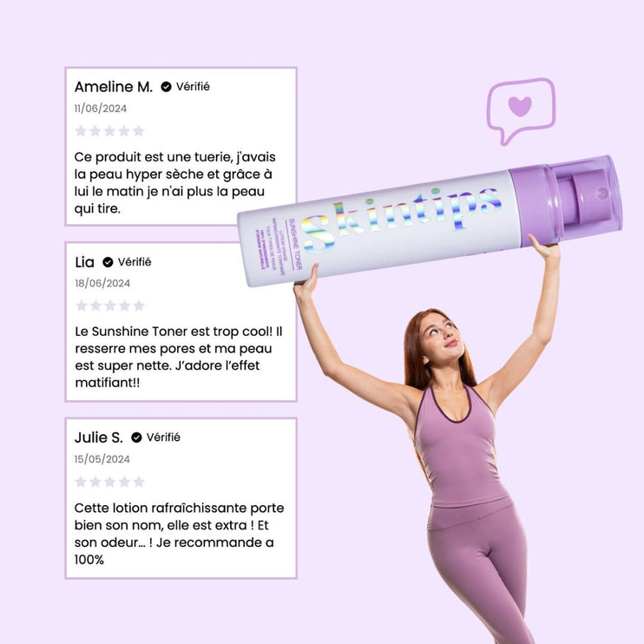Click the heart inside the speech bubble
Image resolution: width=644 pixels, height=644 pixels.
pos(520,107)
